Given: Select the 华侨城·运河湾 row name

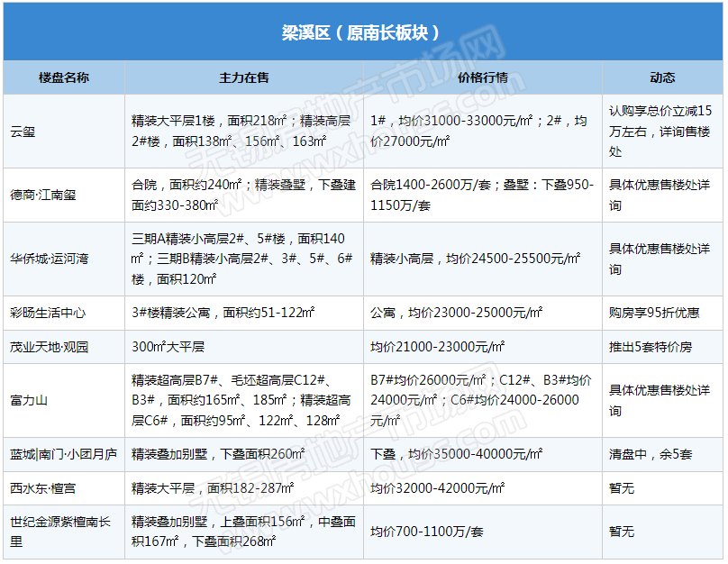Looking at the screenshot, I should [50, 259].
